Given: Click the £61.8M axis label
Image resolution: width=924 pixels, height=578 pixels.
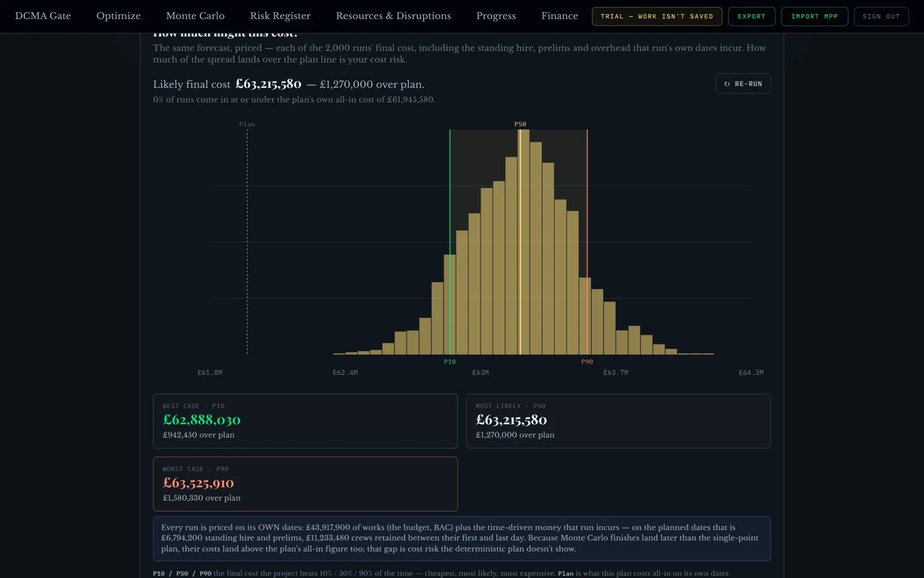Looking at the screenshot, I should pyautogui.click(x=210, y=373).
